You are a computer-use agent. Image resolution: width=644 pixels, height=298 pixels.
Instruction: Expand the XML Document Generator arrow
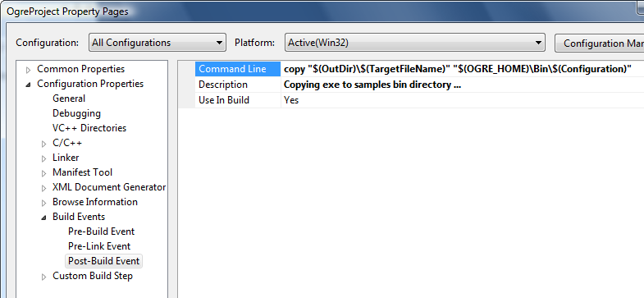[44, 188]
